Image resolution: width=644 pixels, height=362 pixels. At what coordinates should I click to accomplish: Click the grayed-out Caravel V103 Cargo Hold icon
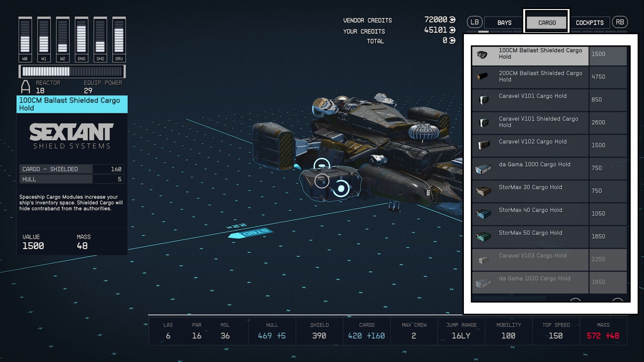coord(483,259)
